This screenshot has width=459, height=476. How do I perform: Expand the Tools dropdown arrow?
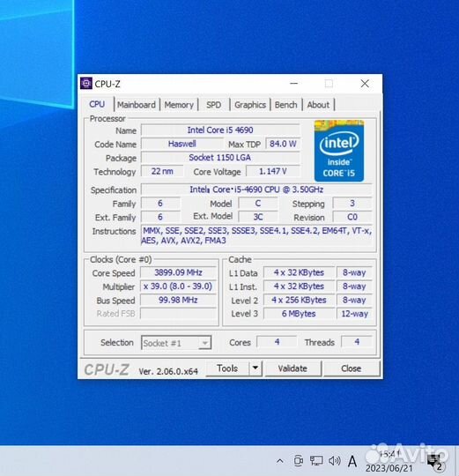tap(255, 368)
